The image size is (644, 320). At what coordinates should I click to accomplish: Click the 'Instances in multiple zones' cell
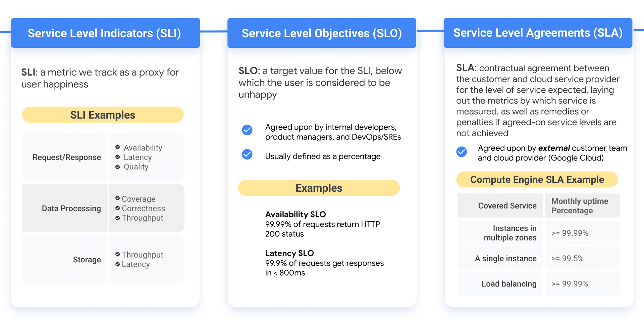[x=501, y=233]
